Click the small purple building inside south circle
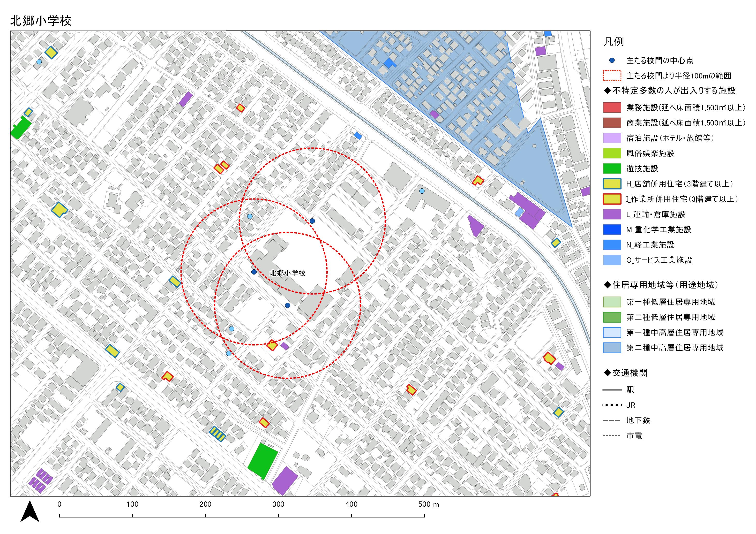 coord(285,346)
